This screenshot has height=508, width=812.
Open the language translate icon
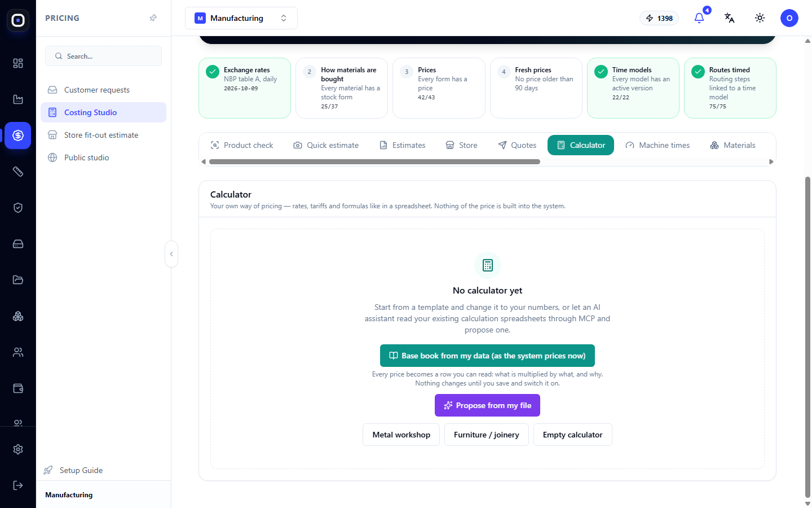(x=730, y=18)
